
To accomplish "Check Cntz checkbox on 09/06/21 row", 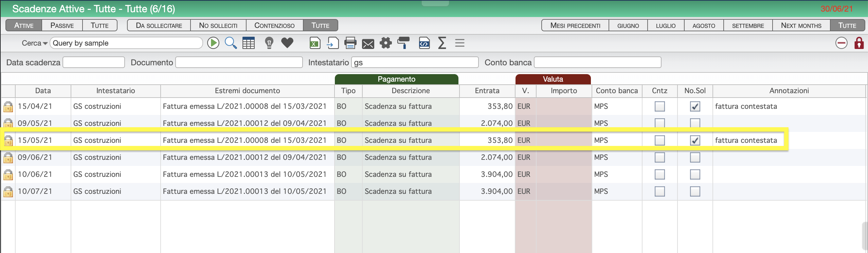I will (659, 157).
